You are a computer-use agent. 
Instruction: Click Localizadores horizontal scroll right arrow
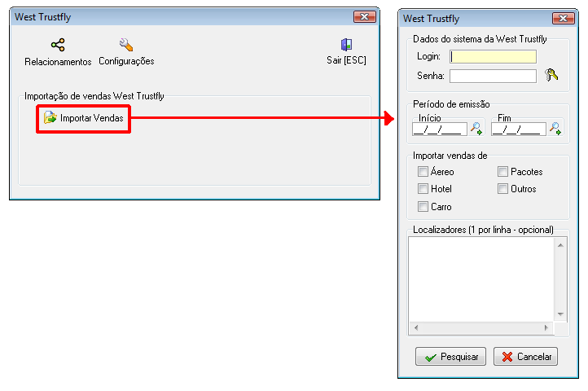point(546,327)
